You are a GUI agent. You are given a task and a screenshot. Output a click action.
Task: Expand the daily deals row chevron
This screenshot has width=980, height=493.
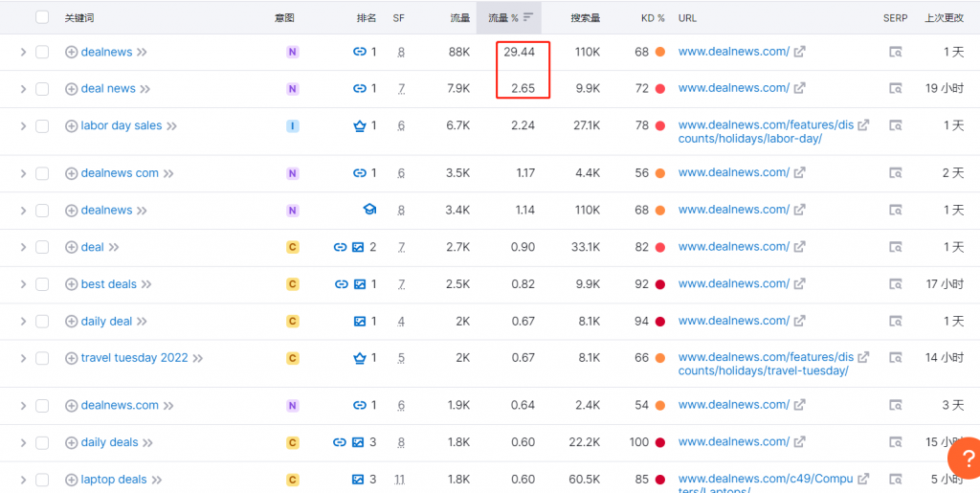click(x=23, y=442)
